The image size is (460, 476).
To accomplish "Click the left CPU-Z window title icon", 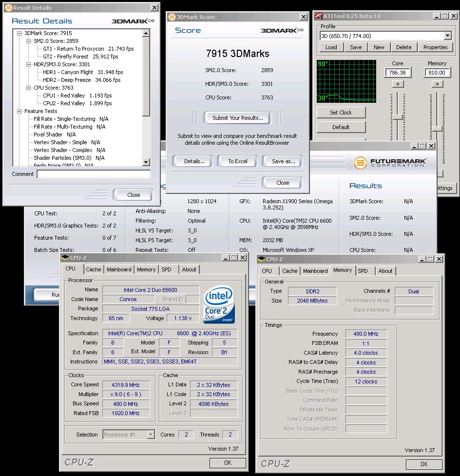I will tap(65, 258).
